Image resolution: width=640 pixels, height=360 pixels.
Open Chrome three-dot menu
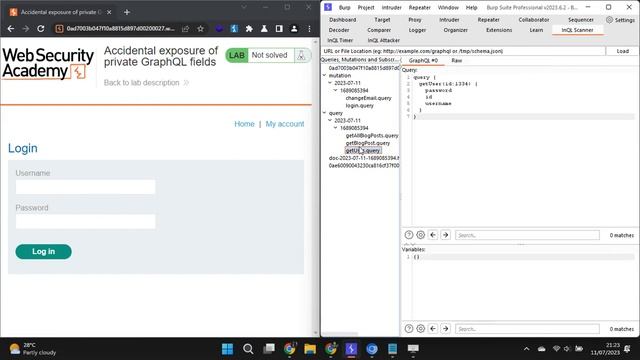(x=309, y=29)
